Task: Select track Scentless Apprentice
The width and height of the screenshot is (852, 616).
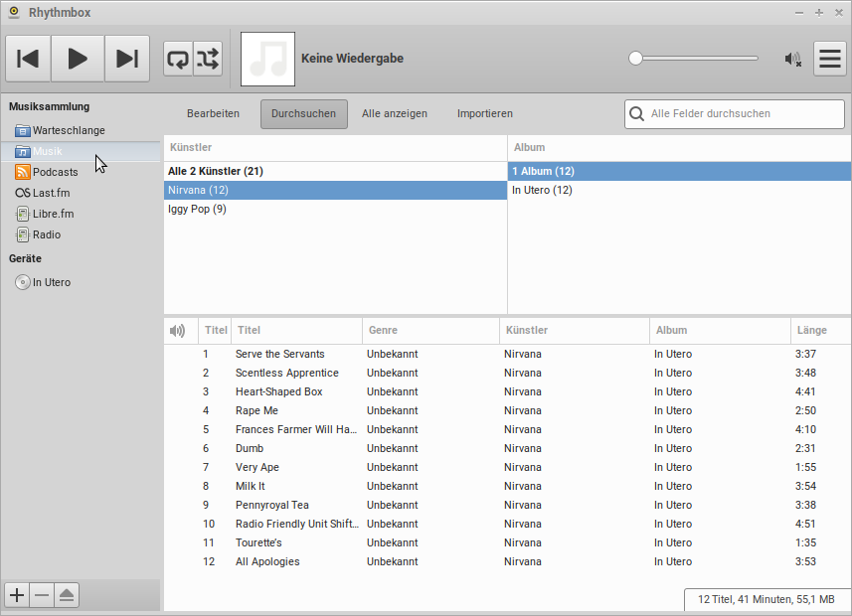Action: [507, 374]
